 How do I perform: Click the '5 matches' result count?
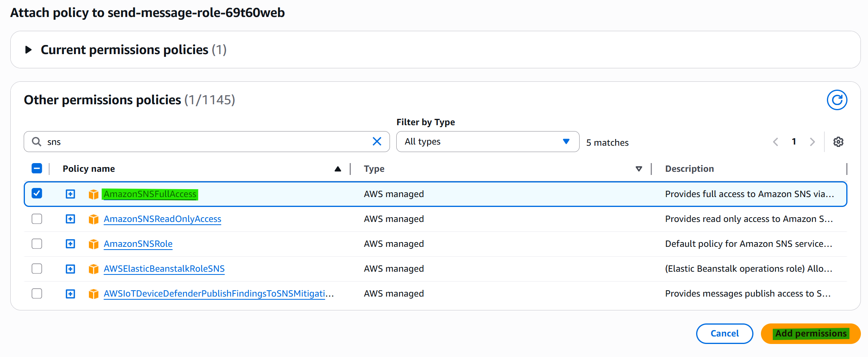[x=607, y=143]
